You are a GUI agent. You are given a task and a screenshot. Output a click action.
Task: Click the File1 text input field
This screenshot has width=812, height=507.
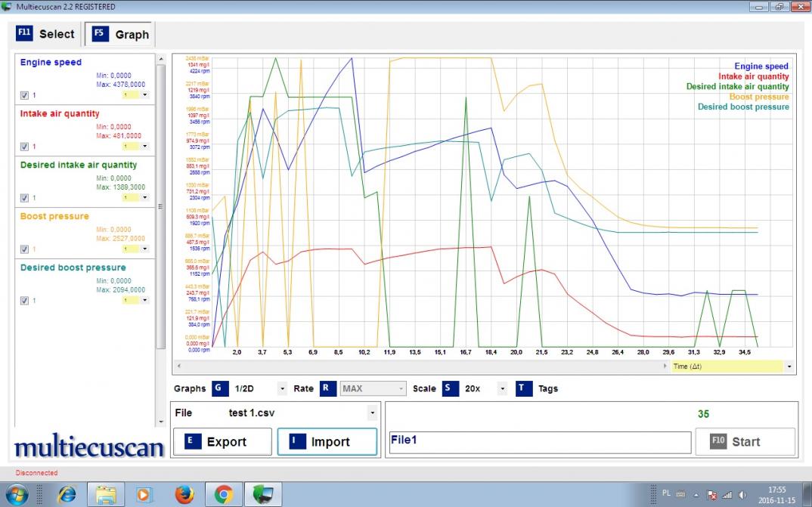click(539, 442)
